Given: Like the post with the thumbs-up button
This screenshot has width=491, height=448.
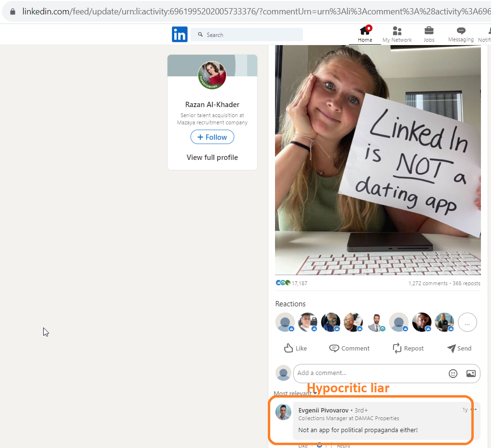Looking at the screenshot, I should pos(295,349).
